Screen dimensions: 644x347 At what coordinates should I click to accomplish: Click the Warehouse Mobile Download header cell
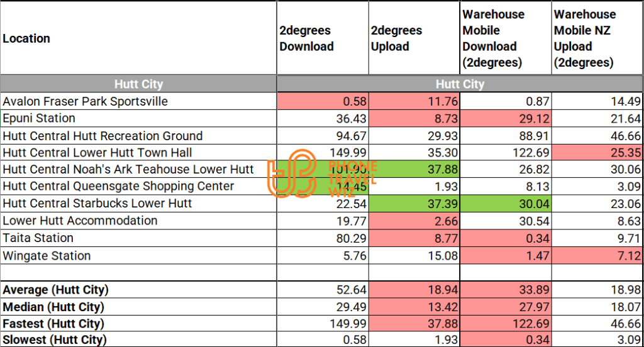point(492,38)
